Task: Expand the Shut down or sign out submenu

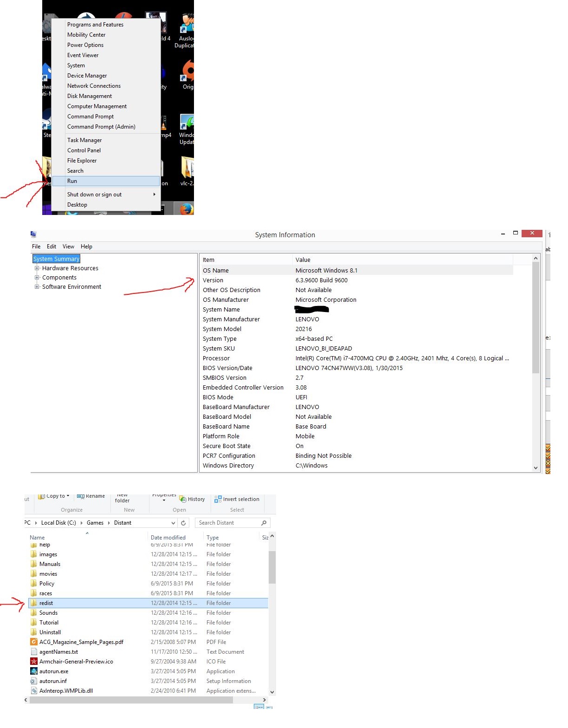Action: [155, 195]
